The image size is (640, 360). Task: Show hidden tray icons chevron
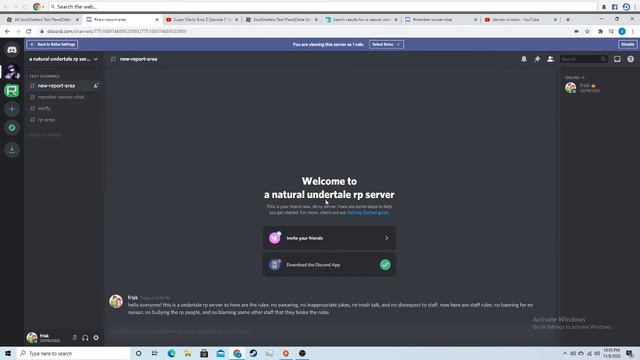pos(565,353)
